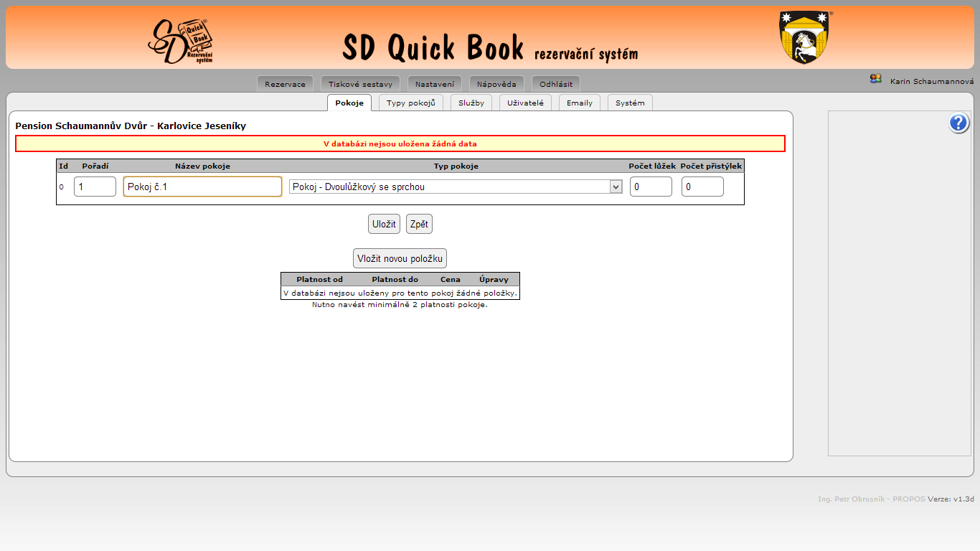Open the Uživatelé sub-tab

pyautogui.click(x=525, y=103)
